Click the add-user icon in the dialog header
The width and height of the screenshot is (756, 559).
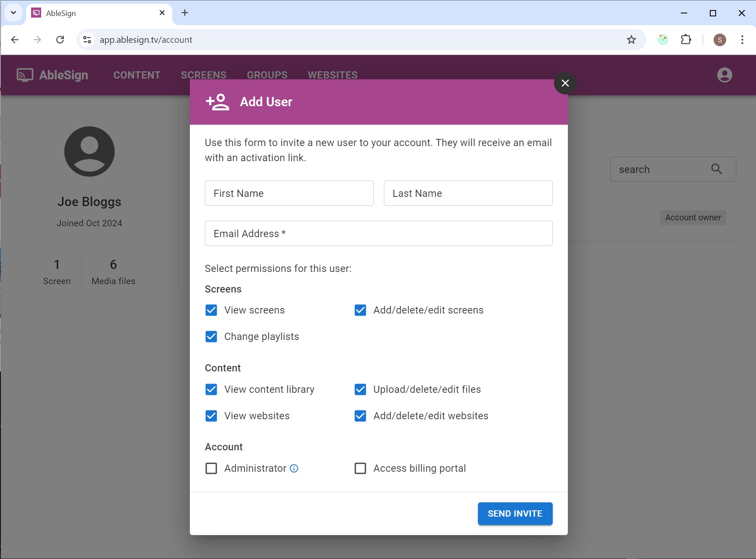[x=218, y=101]
